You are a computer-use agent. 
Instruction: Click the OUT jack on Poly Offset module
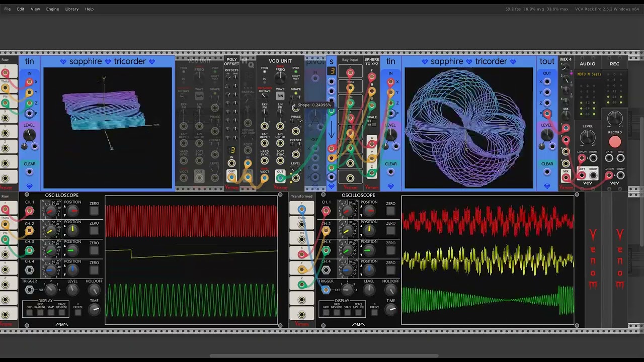[x=231, y=177]
